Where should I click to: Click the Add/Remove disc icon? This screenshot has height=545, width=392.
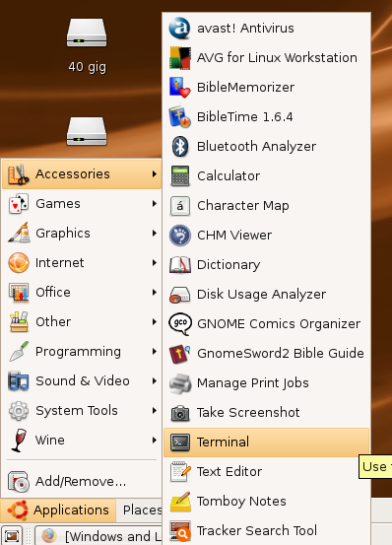click(19, 481)
